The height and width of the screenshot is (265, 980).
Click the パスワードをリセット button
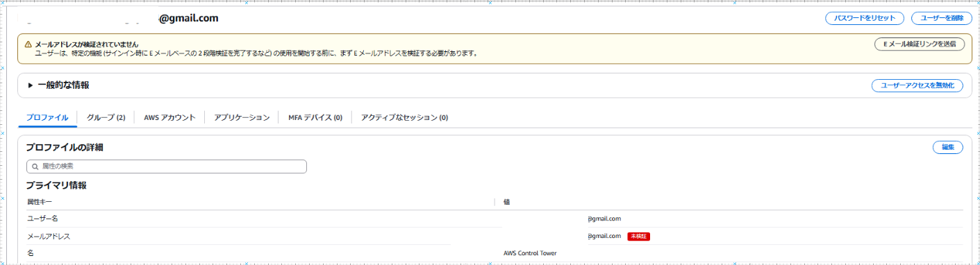[865, 18]
